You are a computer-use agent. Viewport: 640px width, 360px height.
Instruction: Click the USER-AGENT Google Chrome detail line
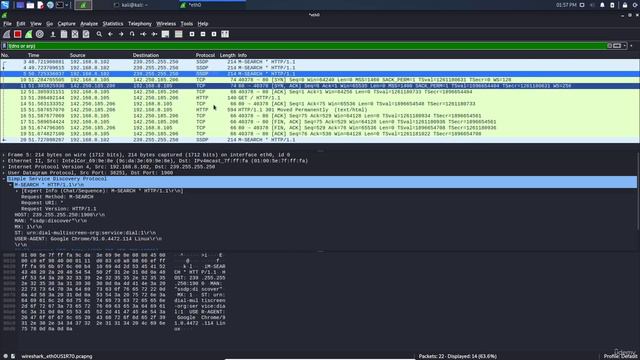(88, 239)
